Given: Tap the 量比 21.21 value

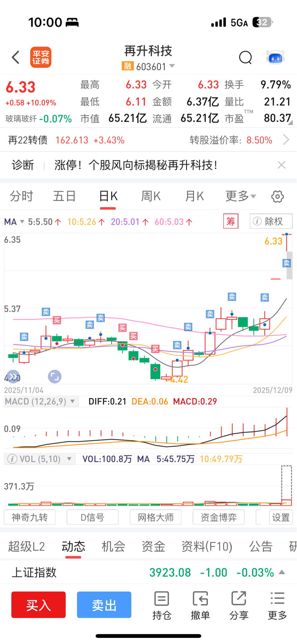Looking at the screenshot, I should 277,102.
